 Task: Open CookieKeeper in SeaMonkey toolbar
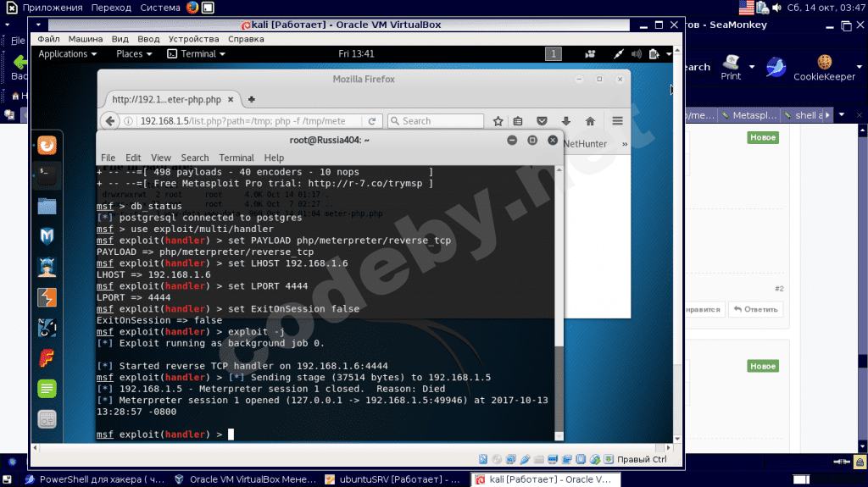click(x=824, y=68)
